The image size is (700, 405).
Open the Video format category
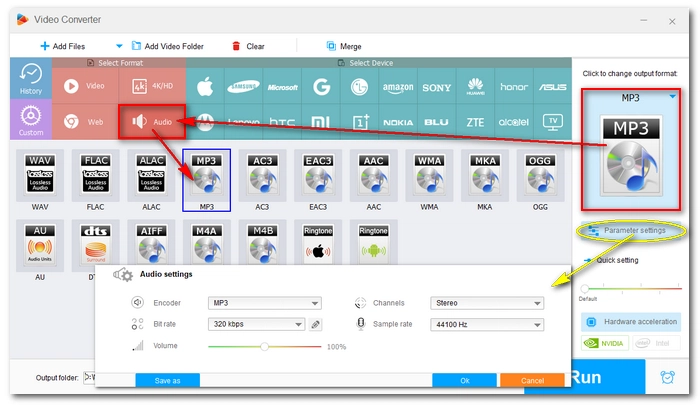(x=85, y=86)
